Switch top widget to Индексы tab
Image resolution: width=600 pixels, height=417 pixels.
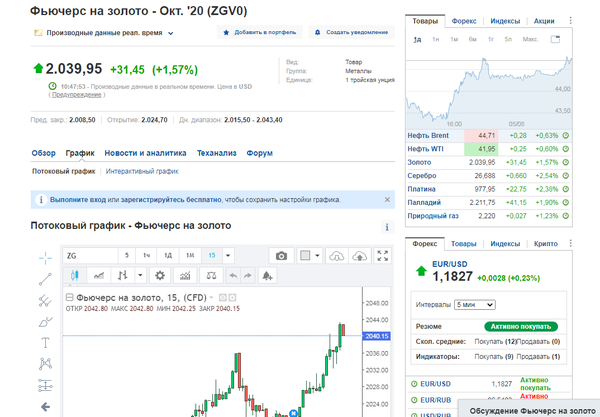(x=505, y=21)
